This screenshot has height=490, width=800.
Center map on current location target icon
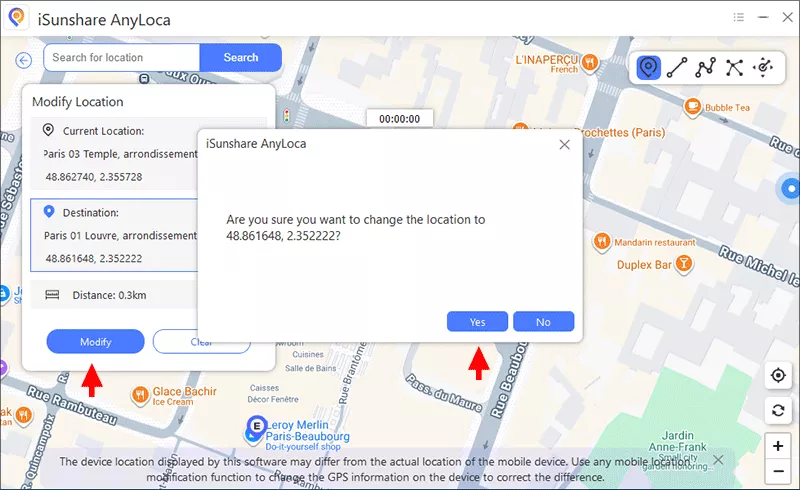[778, 376]
